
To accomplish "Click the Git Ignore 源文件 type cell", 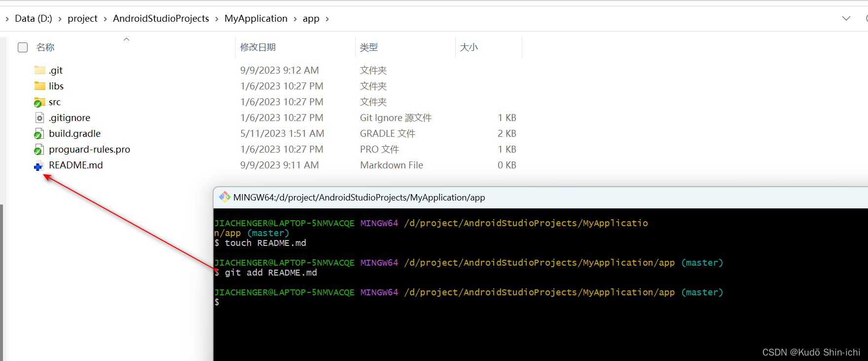I will tap(396, 118).
